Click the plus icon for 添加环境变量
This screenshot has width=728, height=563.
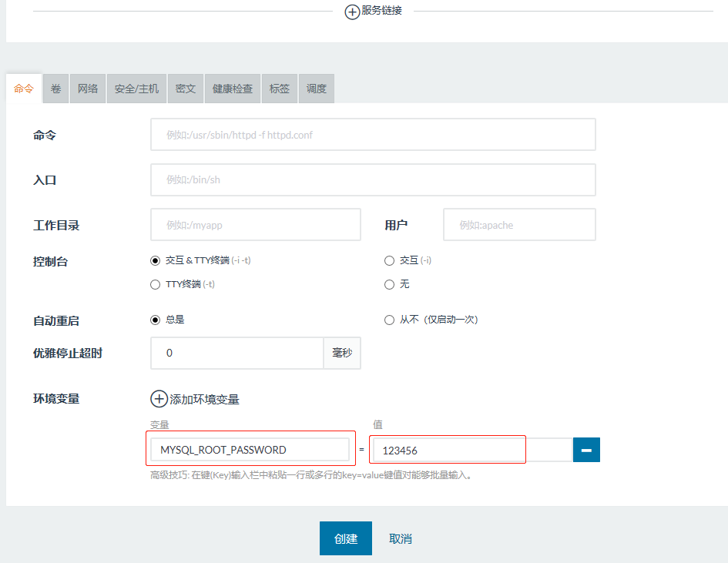click(x=159, y=399)
